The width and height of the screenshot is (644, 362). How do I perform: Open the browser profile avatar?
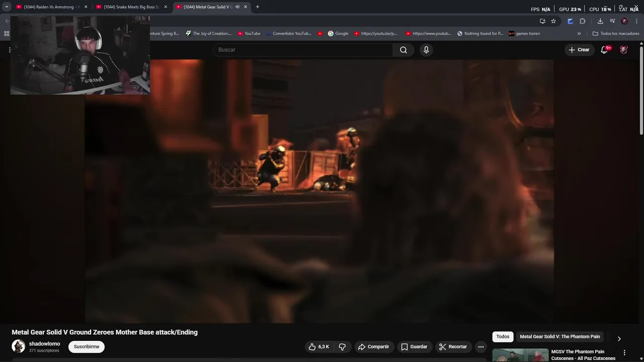pyautogui.click(x=624, y=21)
